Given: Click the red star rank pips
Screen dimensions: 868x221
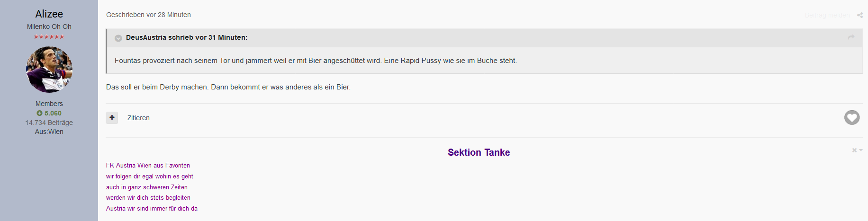Looking at the screenshot, I should point(49,36).
